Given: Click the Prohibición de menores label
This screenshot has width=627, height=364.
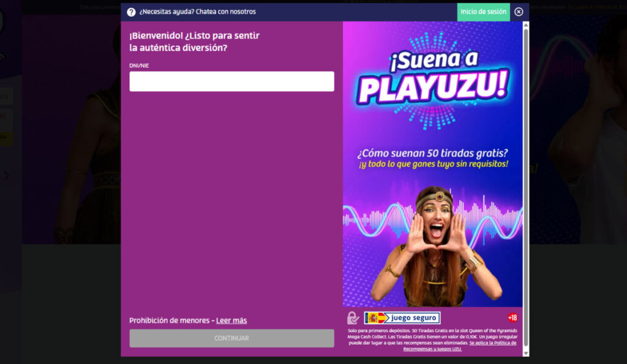Looking at the screenshot, I should (170, 320).
